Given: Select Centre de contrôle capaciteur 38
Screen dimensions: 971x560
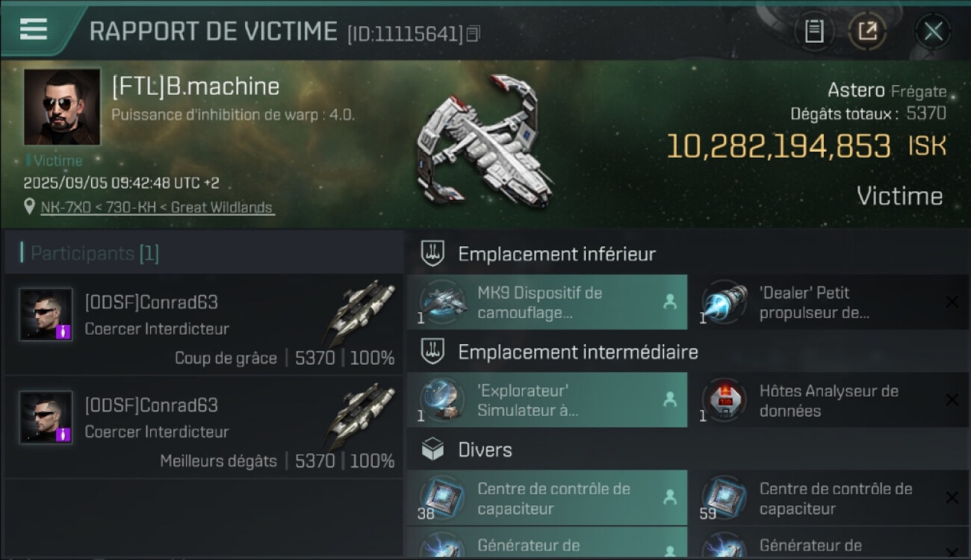Looking at the screenshot, I should click(x=547, y=498).
